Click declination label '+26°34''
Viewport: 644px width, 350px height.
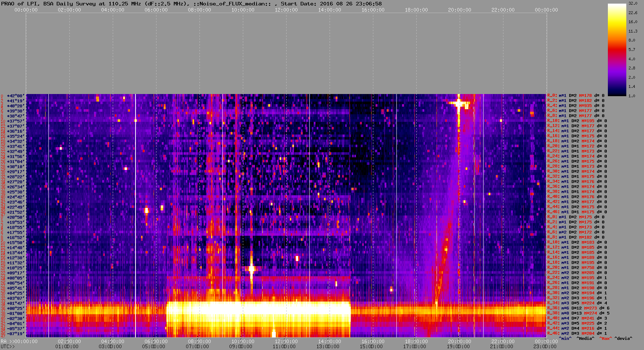(x=16, y=187)
